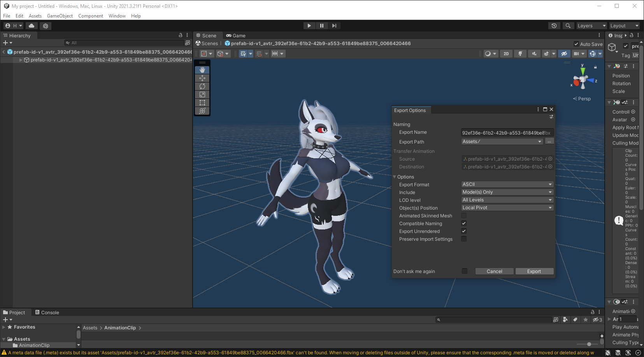Enable Animated Skinned Mesh checkbox
The image size is (644, 357).
click(464, 215)
